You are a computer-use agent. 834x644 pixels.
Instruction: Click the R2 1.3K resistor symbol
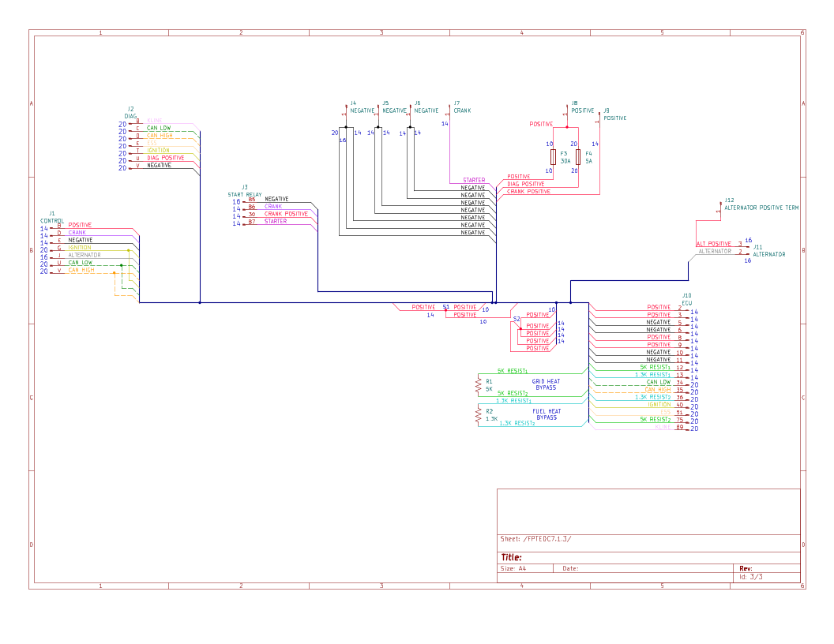pos(479,415)
